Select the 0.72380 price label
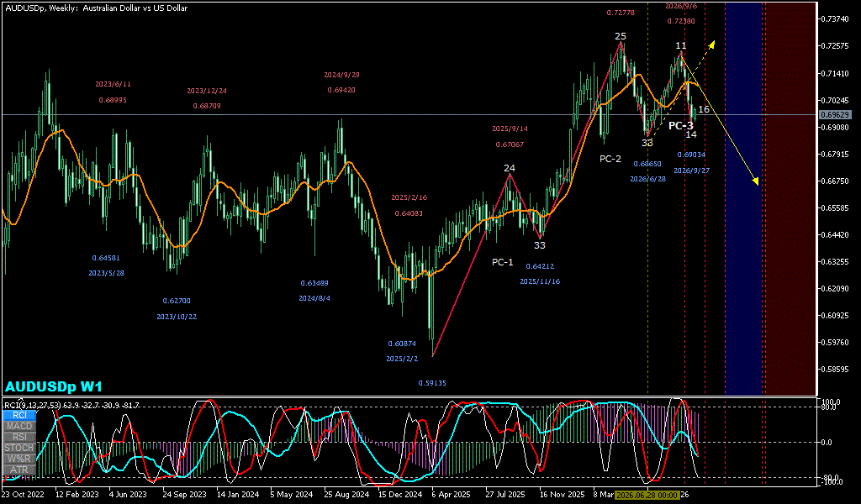The height and width of the screenshot is (504, 861). (x=681, y=21)
